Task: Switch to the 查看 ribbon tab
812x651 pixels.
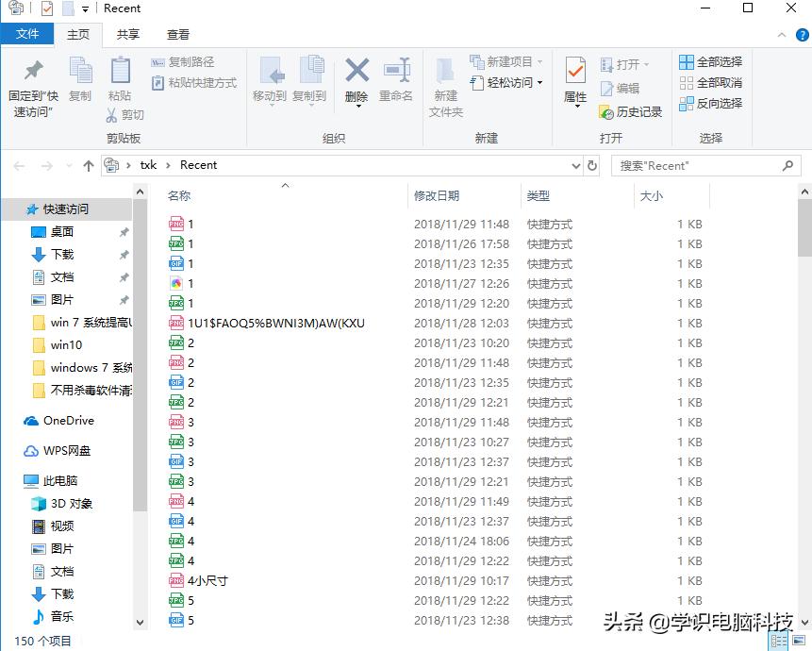Action: (181, 33)
